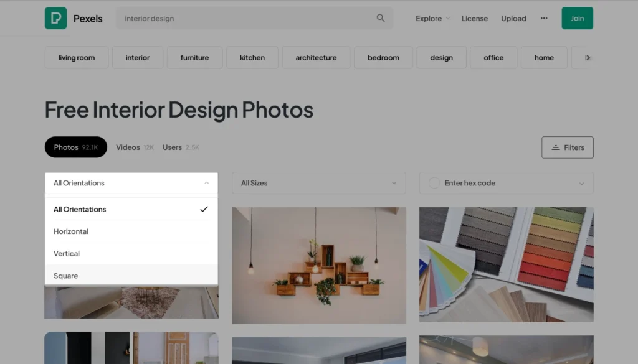Click the kitchen tag chip

252,58
